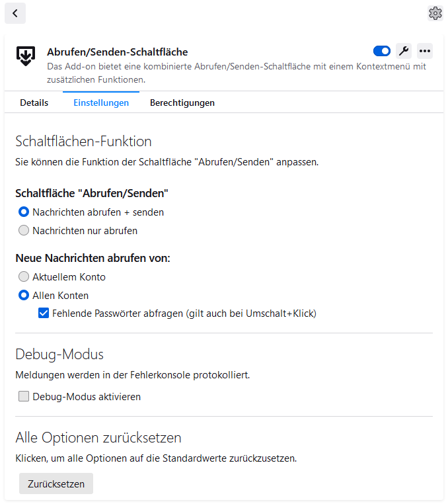Screen dimensions: 448x504
Task: Open add-on options via wrench icon
Action: (403, 51)
